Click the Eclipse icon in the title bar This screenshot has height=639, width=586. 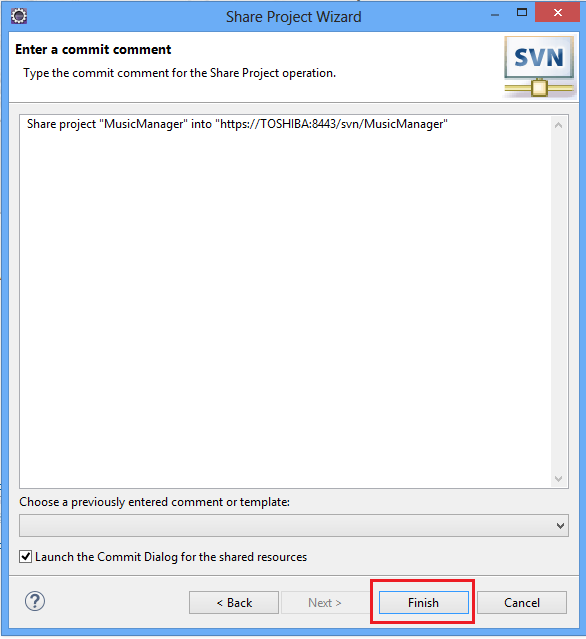tap(19, 16)
